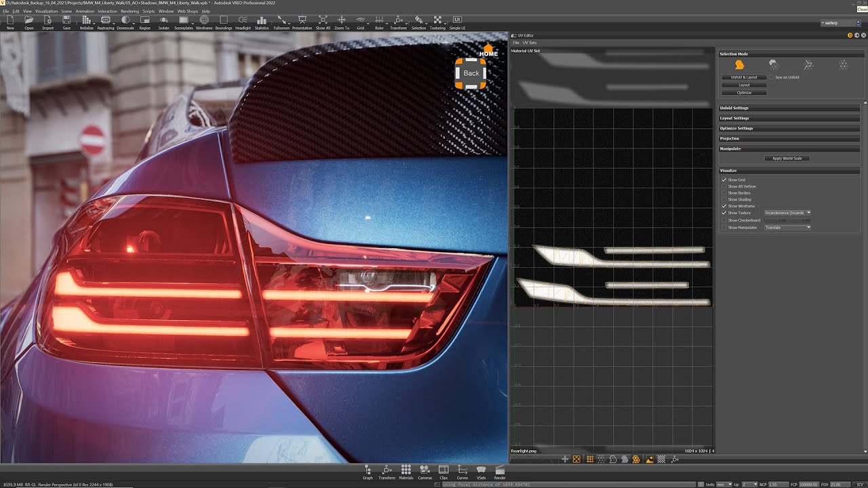Select the edge selection mode icon
Image resolution: width=868 pixels, height=488 pixels.
(808, 64)
